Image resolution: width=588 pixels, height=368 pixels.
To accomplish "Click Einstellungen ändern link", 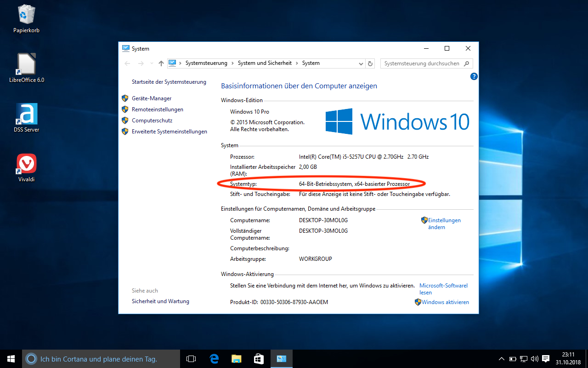I will (444, 224).
